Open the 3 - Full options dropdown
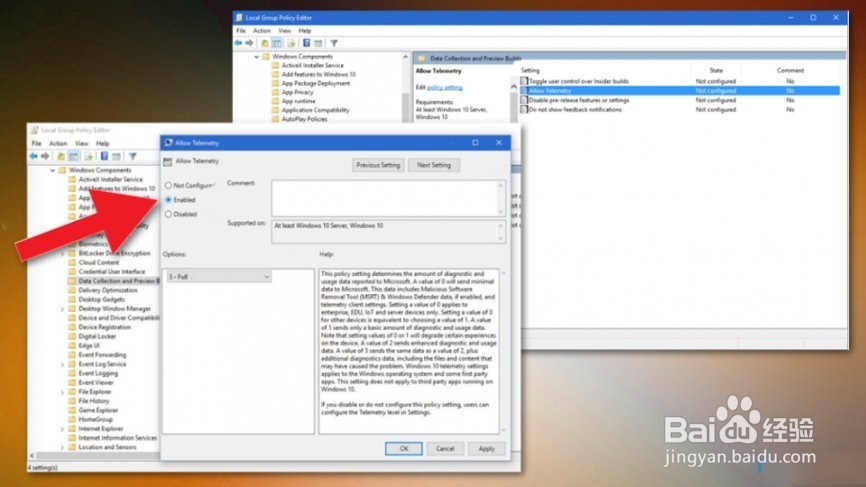 coord(219,277)
